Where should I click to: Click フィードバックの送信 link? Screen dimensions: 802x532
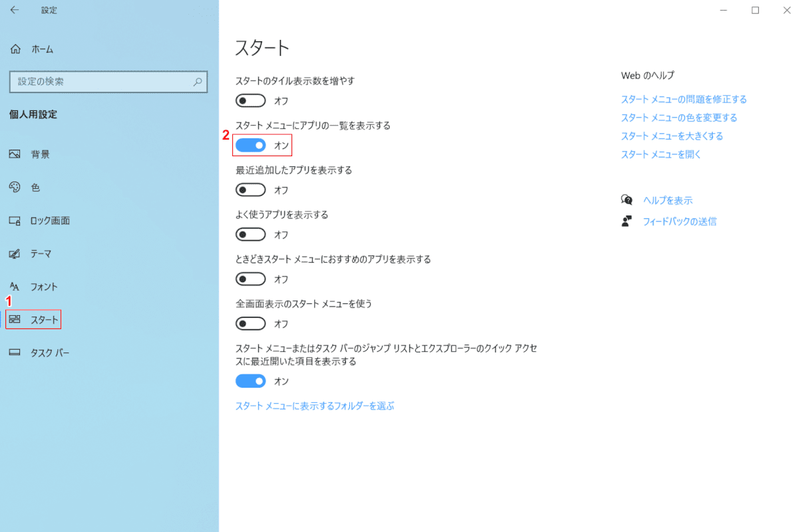[x=680, y=221]
